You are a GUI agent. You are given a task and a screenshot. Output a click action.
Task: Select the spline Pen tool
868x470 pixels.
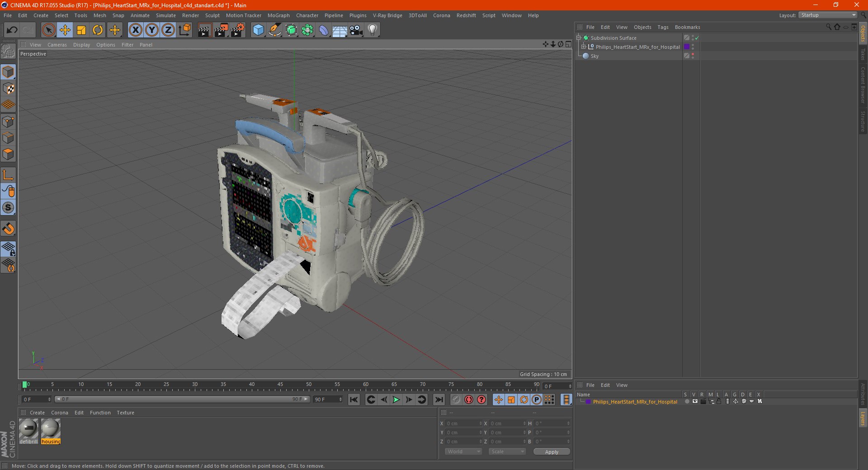point(274,30)
